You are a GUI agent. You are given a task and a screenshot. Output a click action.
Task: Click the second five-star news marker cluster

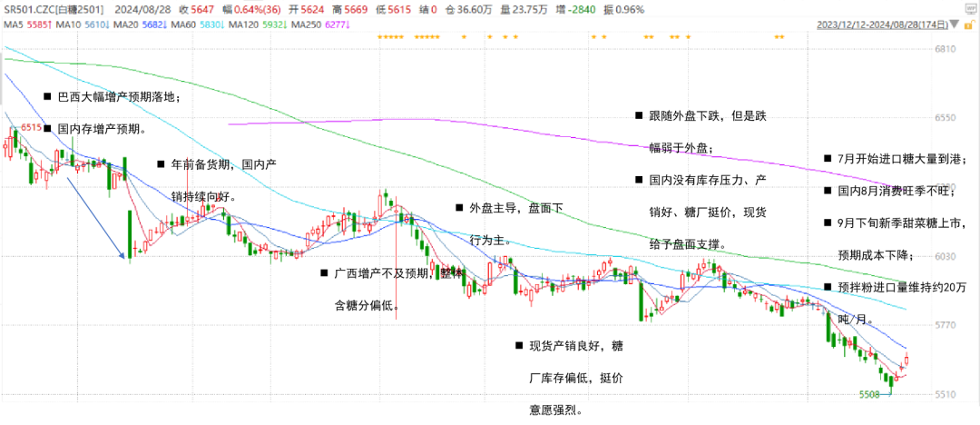426,37
